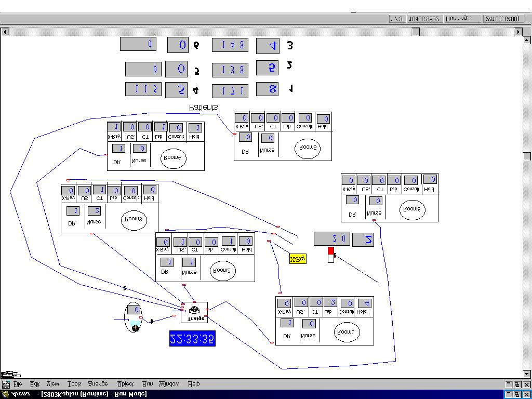532x399 pixels.
Task: Click the Room5 Nurse value box
Action: pos(268,138)
